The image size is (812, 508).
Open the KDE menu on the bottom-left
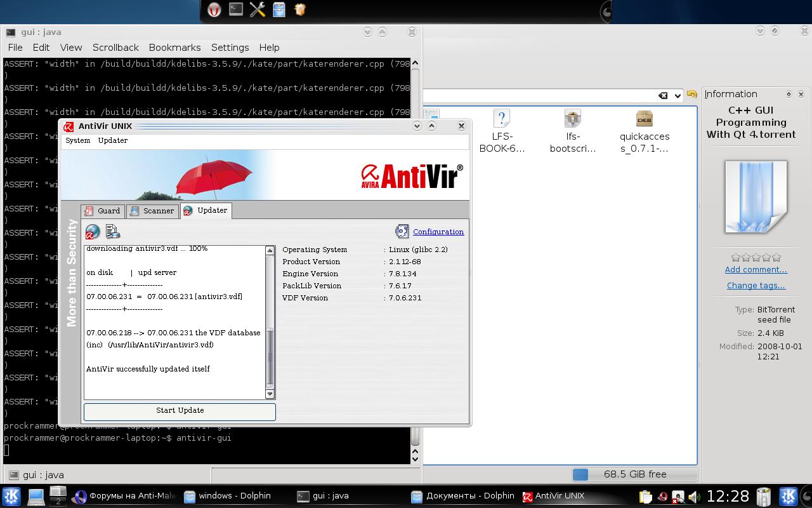(x=11, y=496)
